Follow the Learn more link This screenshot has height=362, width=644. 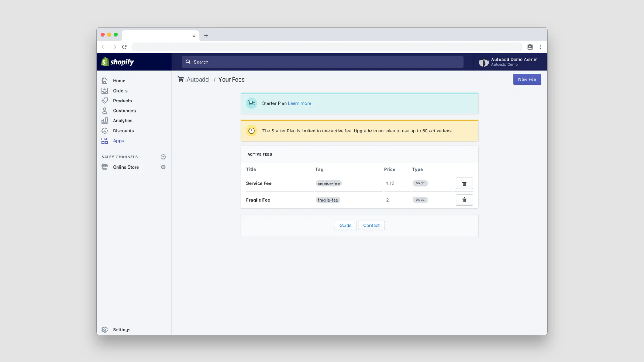tap(299, 103)
